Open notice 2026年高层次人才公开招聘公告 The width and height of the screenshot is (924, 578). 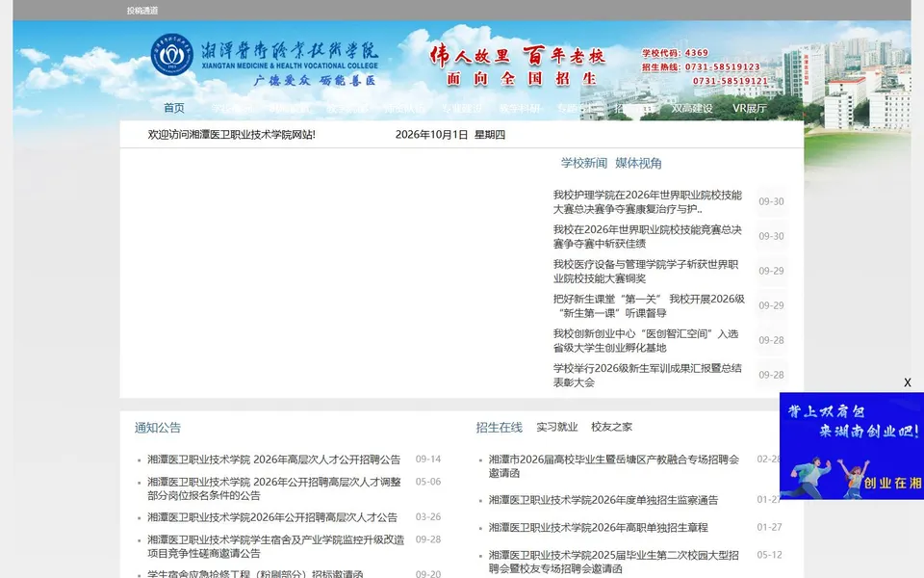(273, 460)
